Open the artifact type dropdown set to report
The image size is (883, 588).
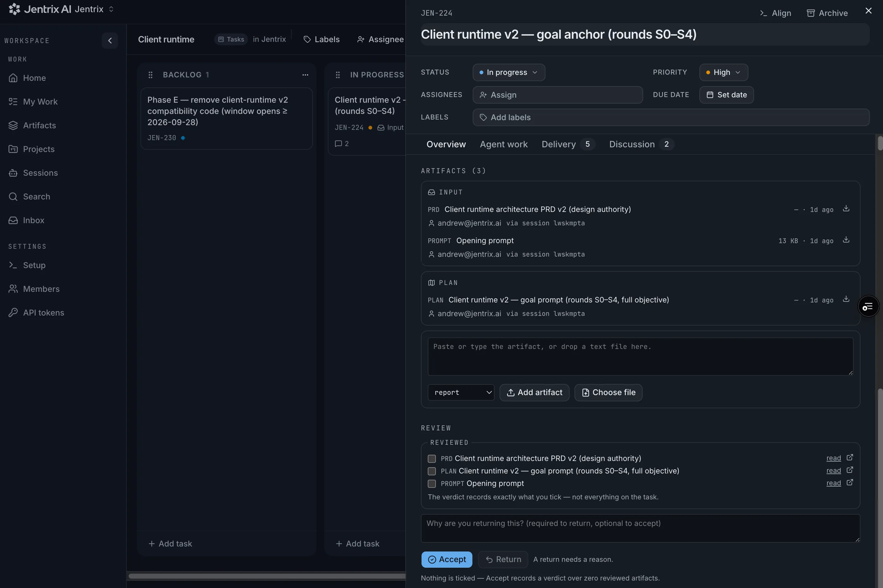tap(461, 393)
